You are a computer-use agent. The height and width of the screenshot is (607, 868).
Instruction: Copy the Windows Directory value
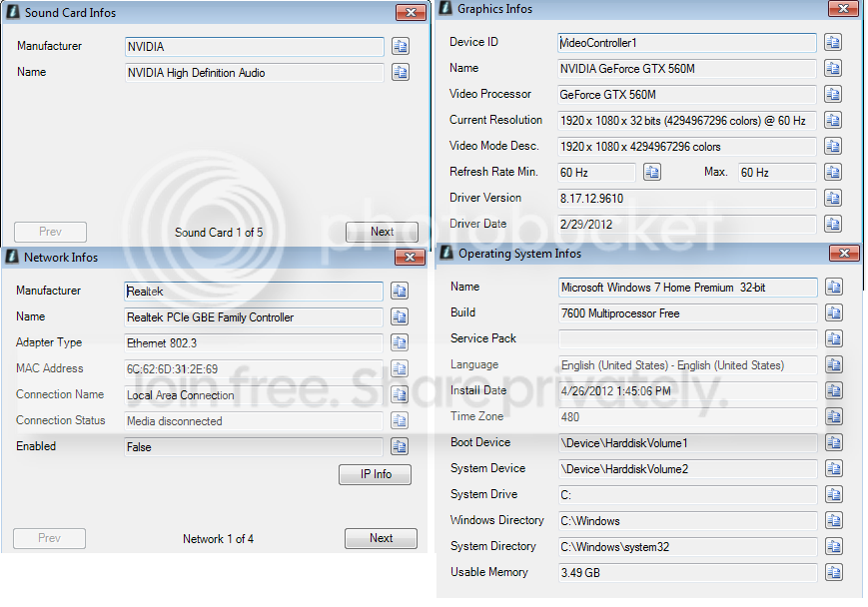834,521
